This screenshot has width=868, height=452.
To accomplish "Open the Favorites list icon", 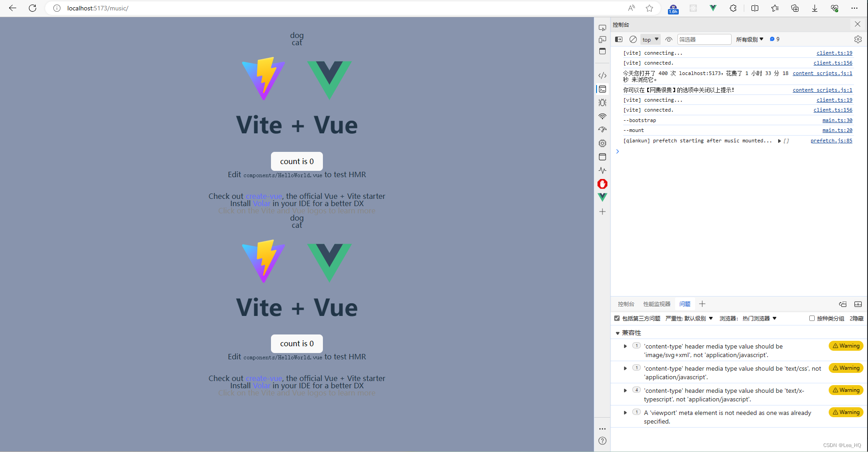I will point(775,8).
